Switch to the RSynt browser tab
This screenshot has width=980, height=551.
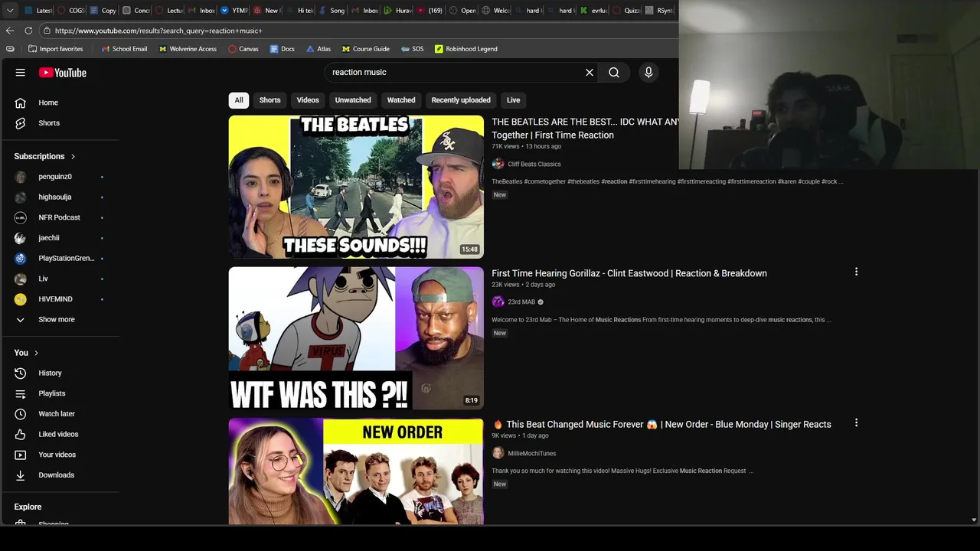click(659, 11)
